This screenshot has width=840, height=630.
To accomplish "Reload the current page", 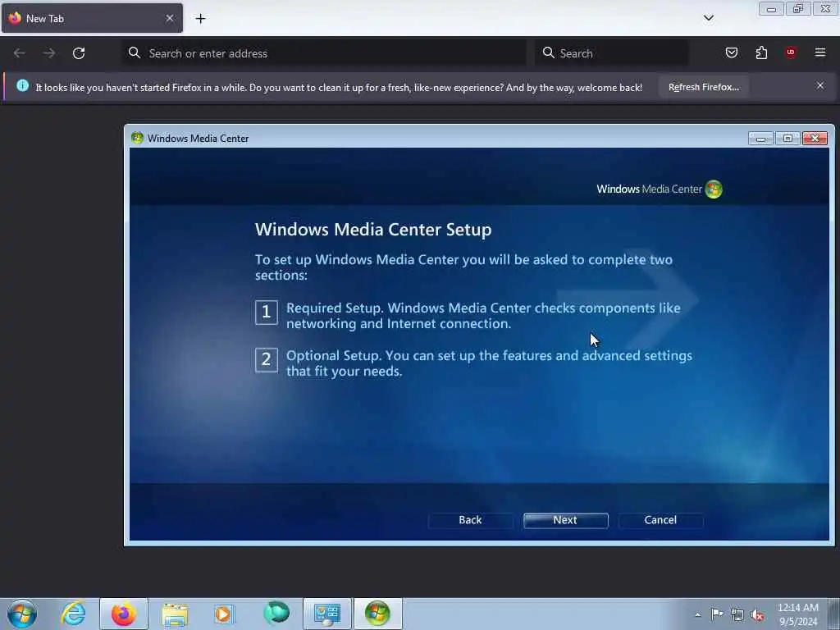I will [x=79, y=53].
